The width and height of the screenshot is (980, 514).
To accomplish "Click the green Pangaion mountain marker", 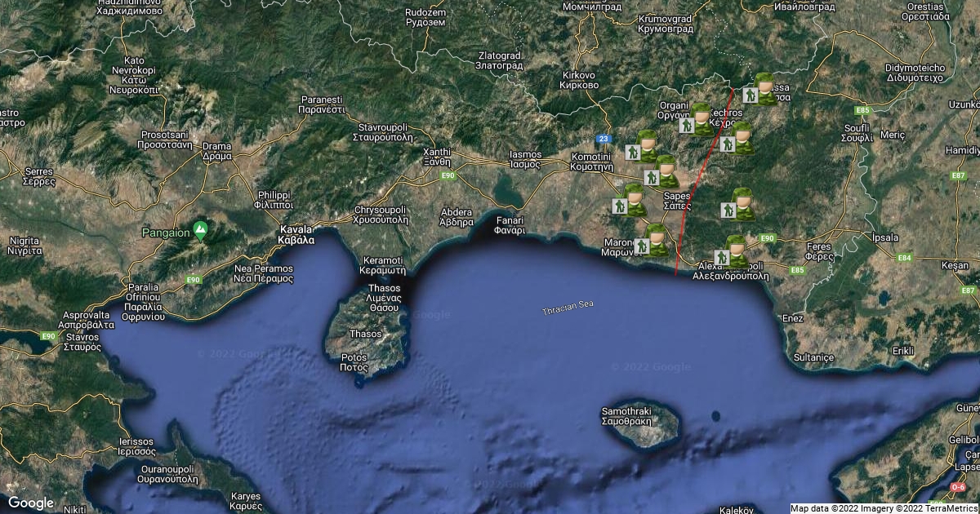I will (x=200, y=230).
